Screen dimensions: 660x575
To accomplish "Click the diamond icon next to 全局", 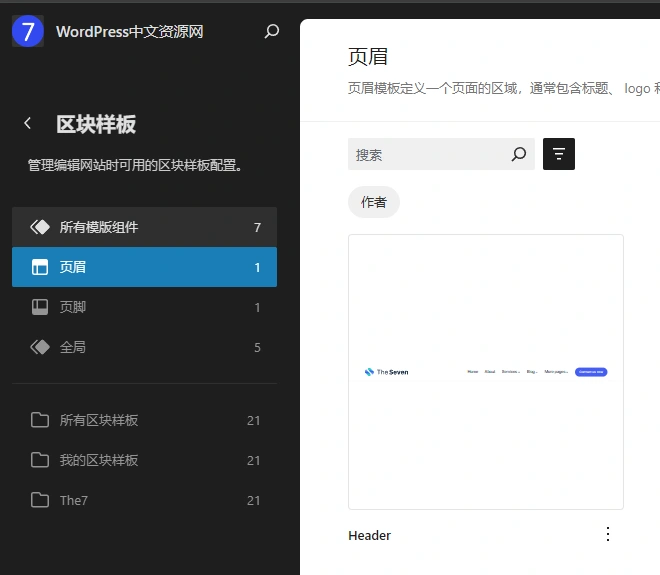I will (40, 347).
